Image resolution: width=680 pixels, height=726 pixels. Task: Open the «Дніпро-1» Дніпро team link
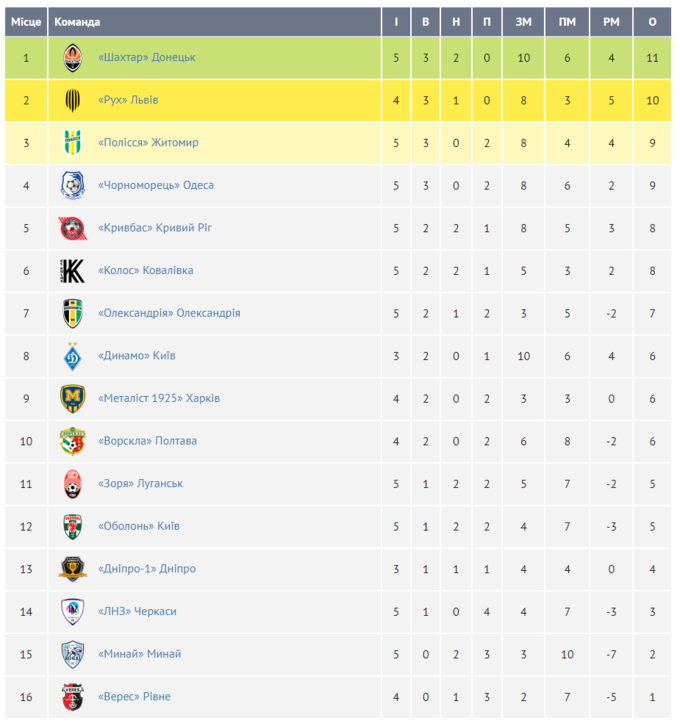pos(147,569)
